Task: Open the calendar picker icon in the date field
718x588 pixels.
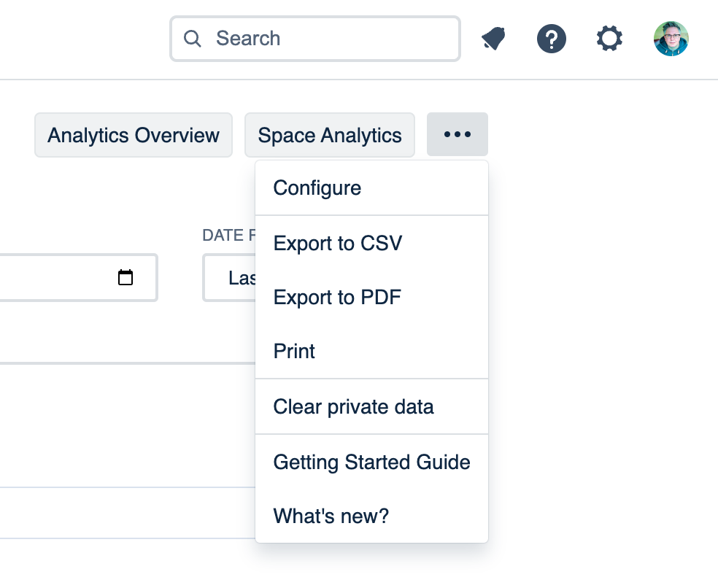Action: 126,277
